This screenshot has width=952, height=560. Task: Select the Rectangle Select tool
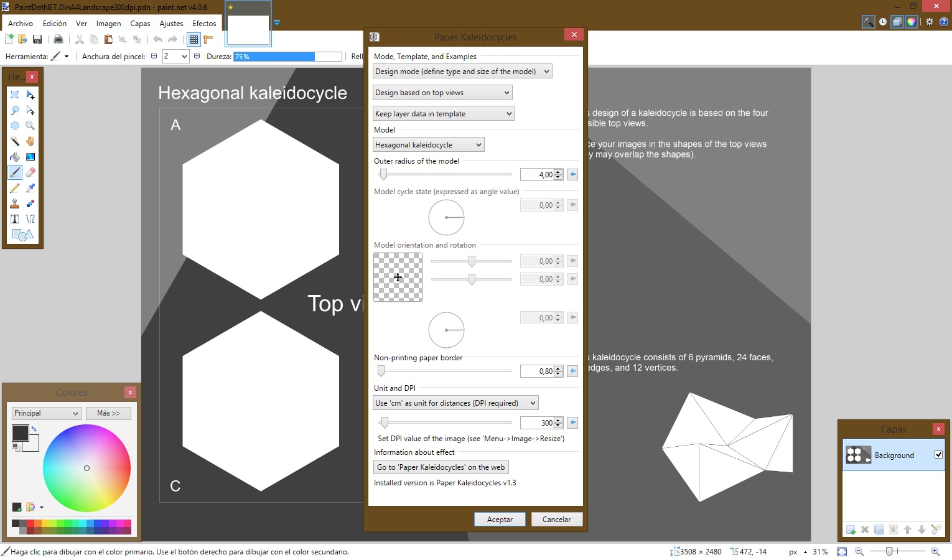click(x=15, y=95)
